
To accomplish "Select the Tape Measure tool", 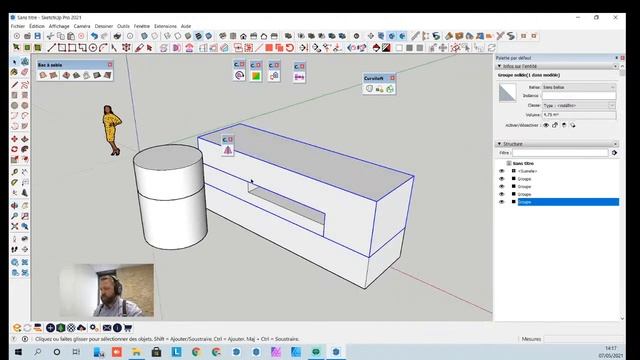I will (x=15, y=172).
